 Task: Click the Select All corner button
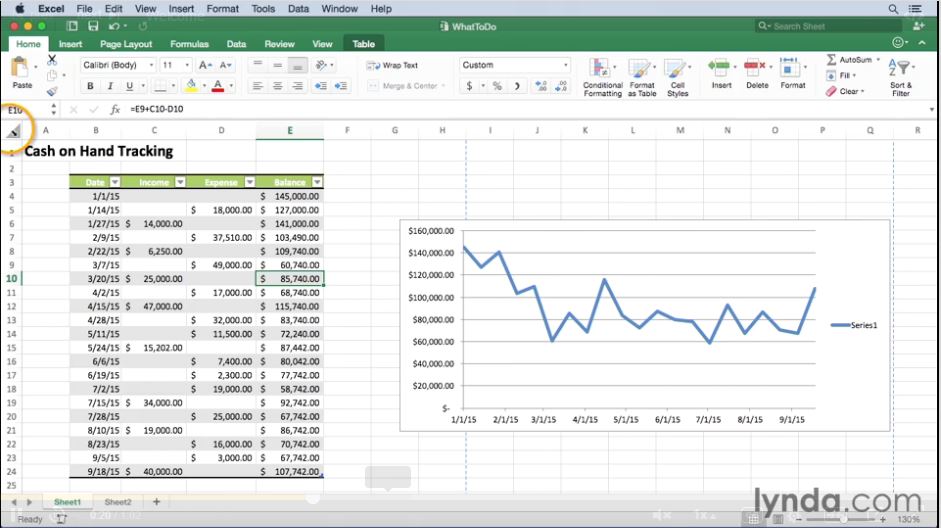(x=13, y=131)
